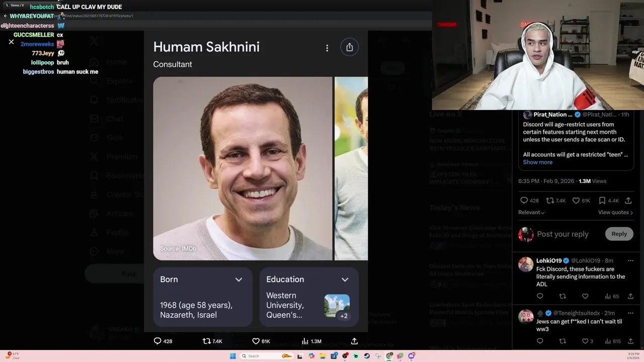The width and height of the screenshot is (644, 362).
Task: Open the three-dot menu beside Humam Sakhnini
Action: click(x=327, y=48)
